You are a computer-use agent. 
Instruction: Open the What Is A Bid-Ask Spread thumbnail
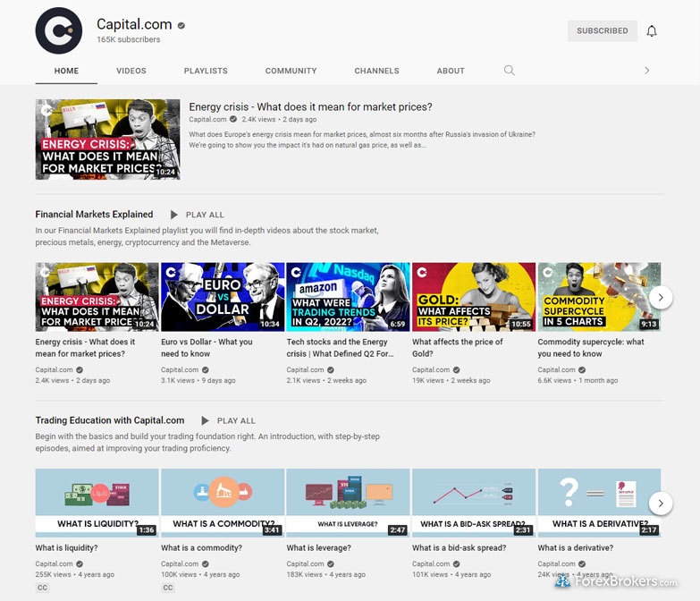point(474,503)
